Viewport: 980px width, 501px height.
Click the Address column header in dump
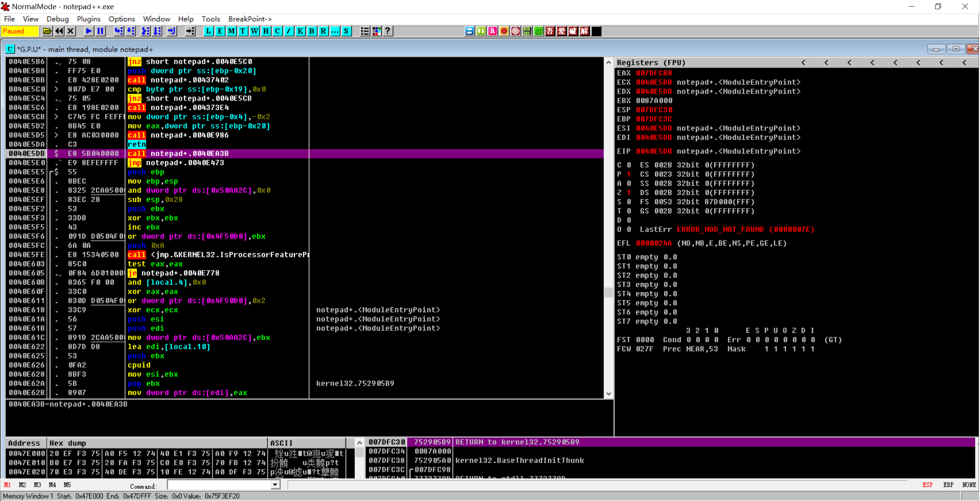pyautogui.click(x=26, y=443)
